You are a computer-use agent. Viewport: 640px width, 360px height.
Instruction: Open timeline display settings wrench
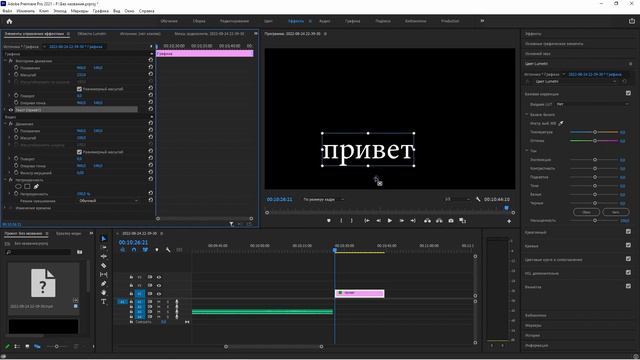[168, 249]
